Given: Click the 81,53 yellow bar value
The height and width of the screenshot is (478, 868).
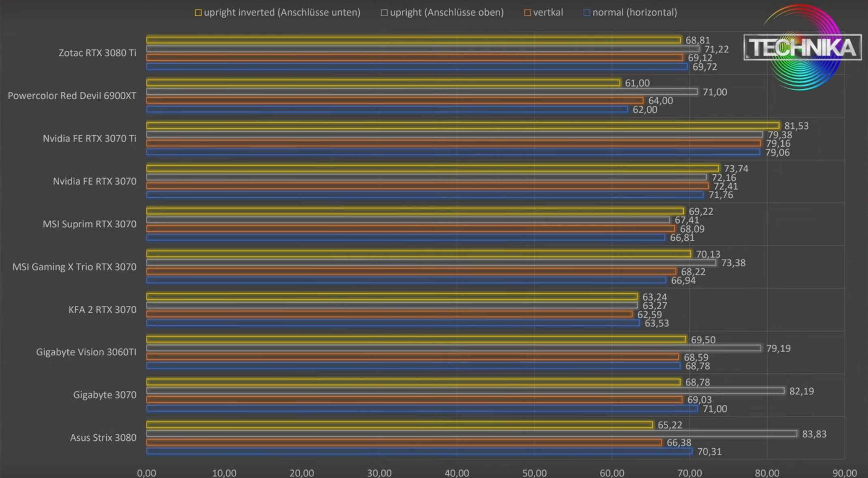Looking at the screenshot, I should click(796, 126).
